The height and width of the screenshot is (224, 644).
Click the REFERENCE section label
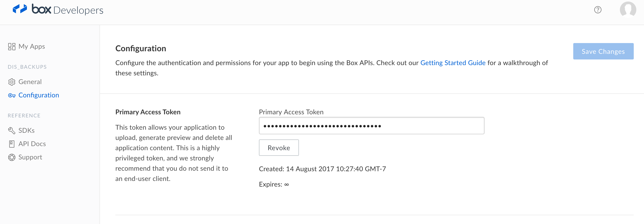point(24,116)
